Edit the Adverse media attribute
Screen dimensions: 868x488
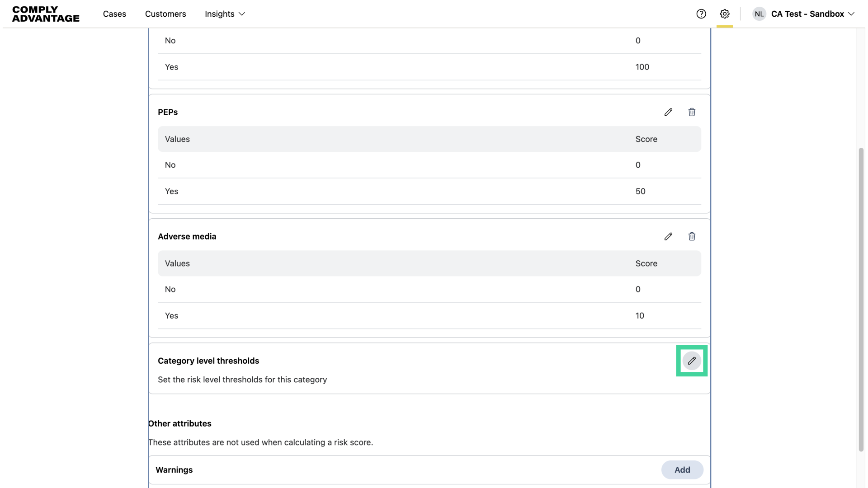[x=668, y=236]
